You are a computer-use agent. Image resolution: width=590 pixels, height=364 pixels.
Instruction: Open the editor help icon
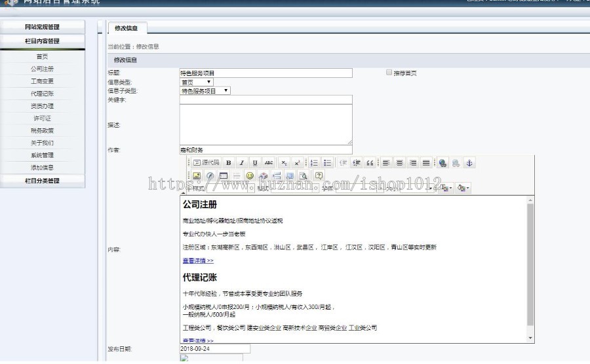[x=319, y=176]
